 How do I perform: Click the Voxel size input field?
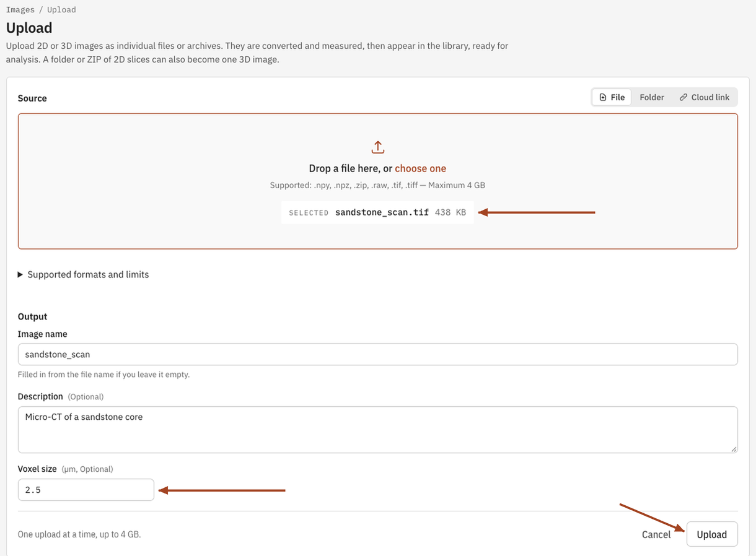pos(86,490)
